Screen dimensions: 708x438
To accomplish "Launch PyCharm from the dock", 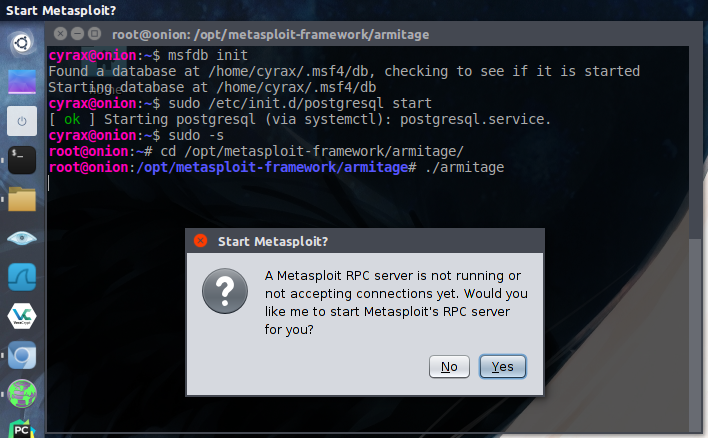I will (x=22, y=427).
